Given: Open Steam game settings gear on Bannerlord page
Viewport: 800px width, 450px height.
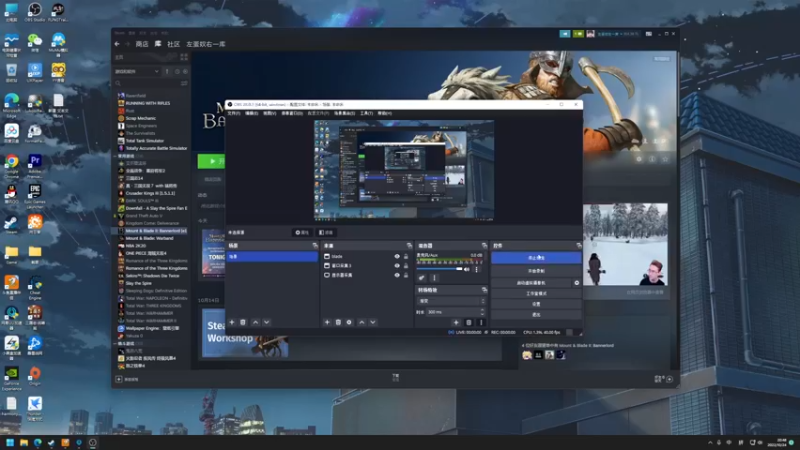Looking at the screenshot, I should pos(639,159).
